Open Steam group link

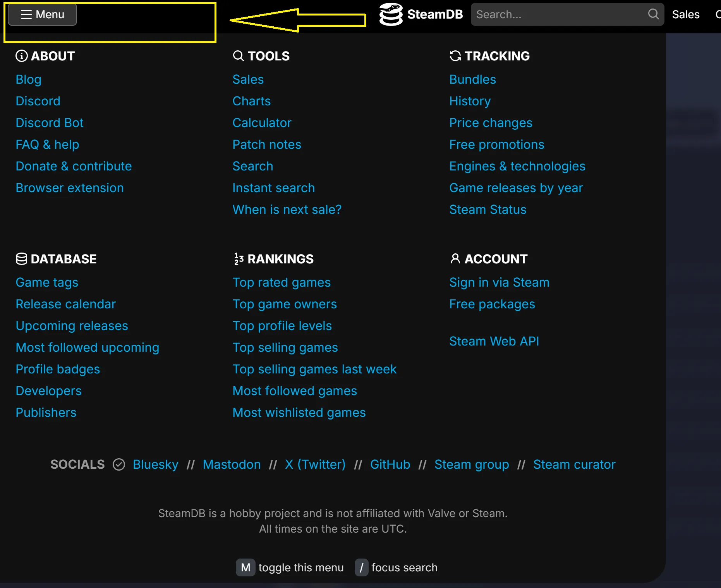click(472, 464)
